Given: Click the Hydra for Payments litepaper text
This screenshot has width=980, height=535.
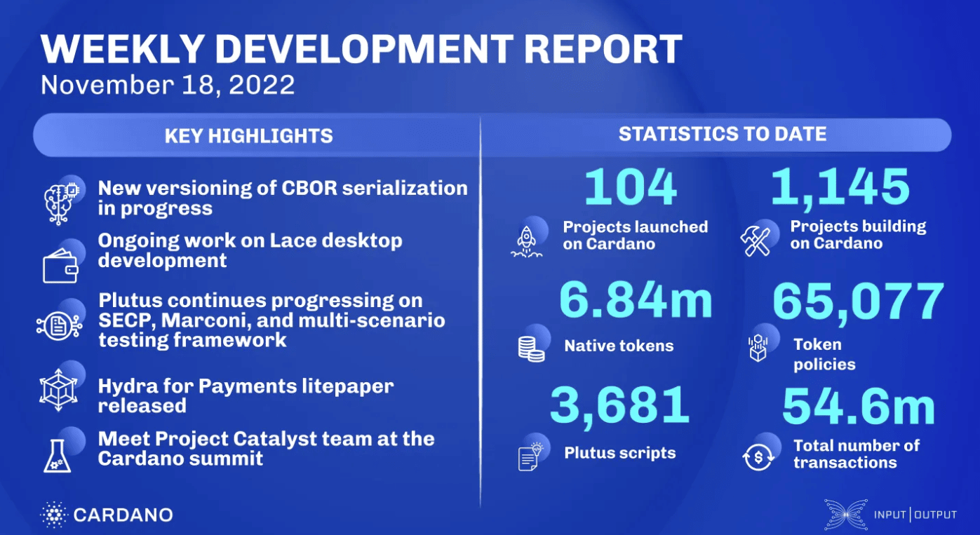Looking at the screenshot, I should click(246, 395).
